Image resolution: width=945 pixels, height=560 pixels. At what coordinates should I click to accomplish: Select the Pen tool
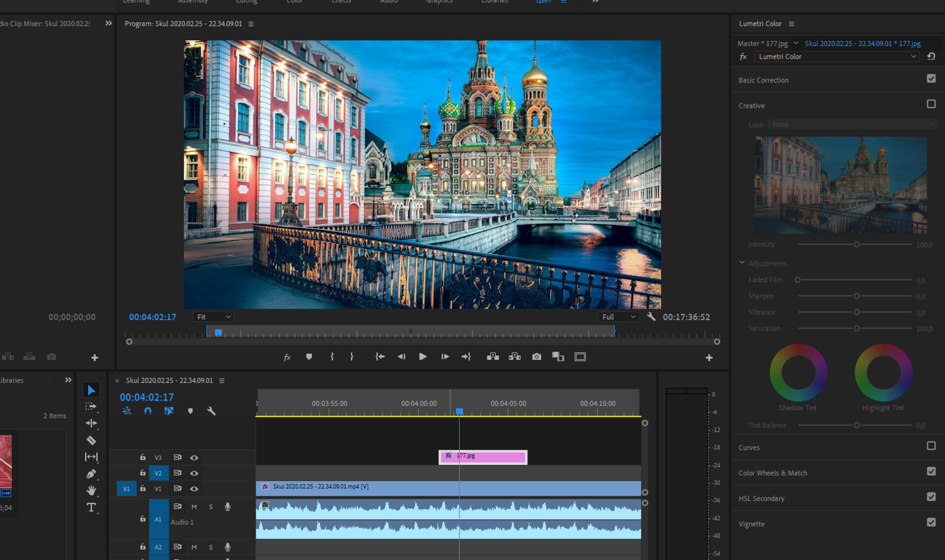(91, 474)
